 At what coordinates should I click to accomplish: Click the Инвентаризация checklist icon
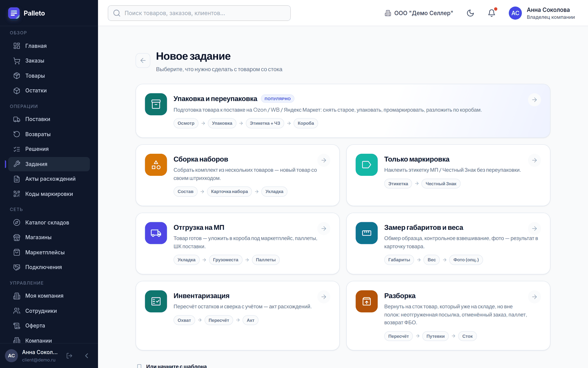click(156, 301)
